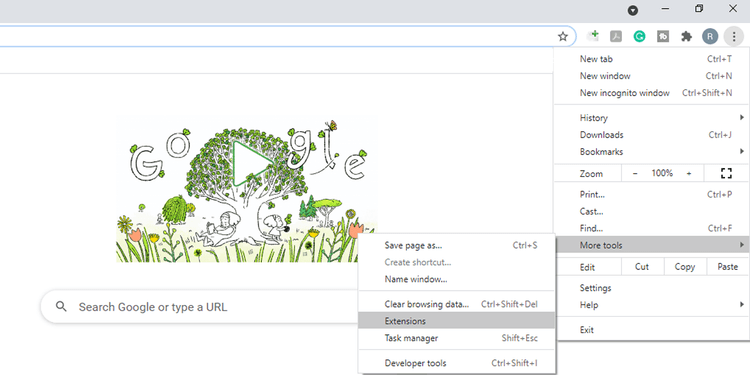Image resolution: width=750 pixels, height=375 pixels.
Task: Click the 100% zoom value
Action: (662, 173)
